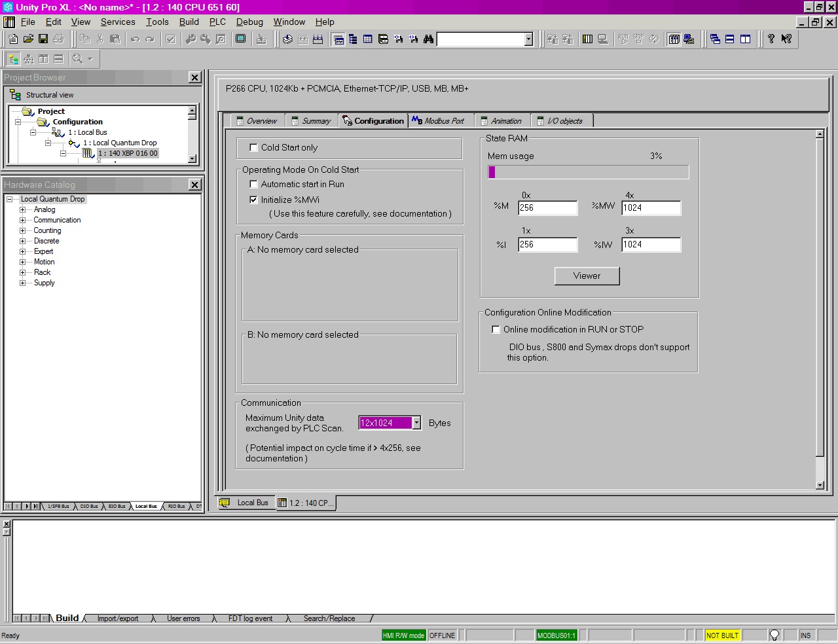Click the STOP toolbar icon

(x=638, y=39)
